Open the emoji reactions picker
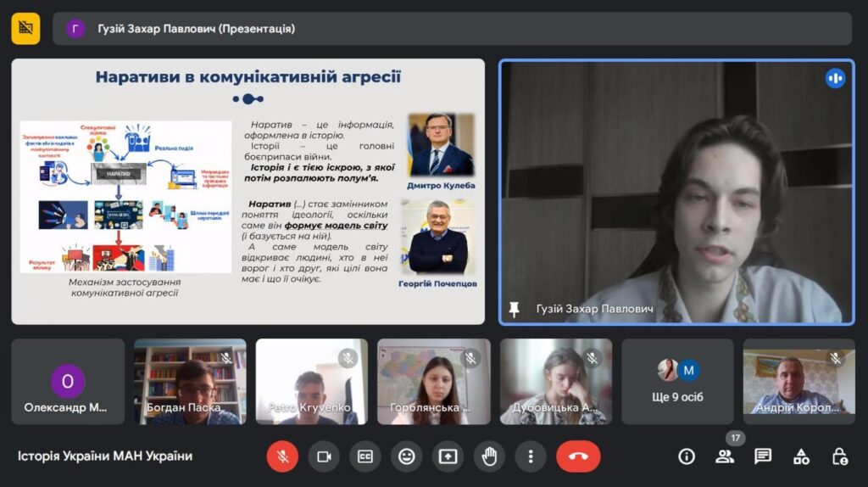 coord(407,456)
